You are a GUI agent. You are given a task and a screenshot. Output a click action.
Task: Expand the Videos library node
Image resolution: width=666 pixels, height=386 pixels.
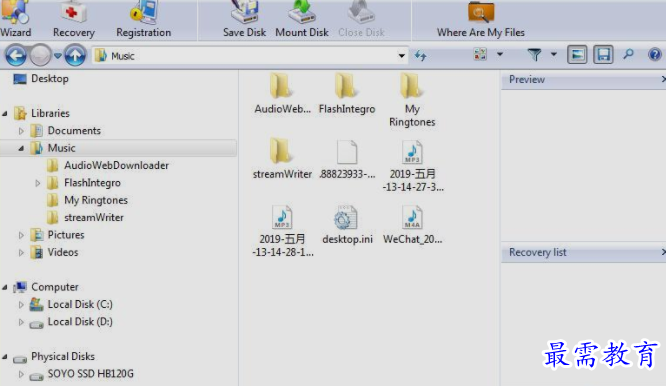point(21,252)
